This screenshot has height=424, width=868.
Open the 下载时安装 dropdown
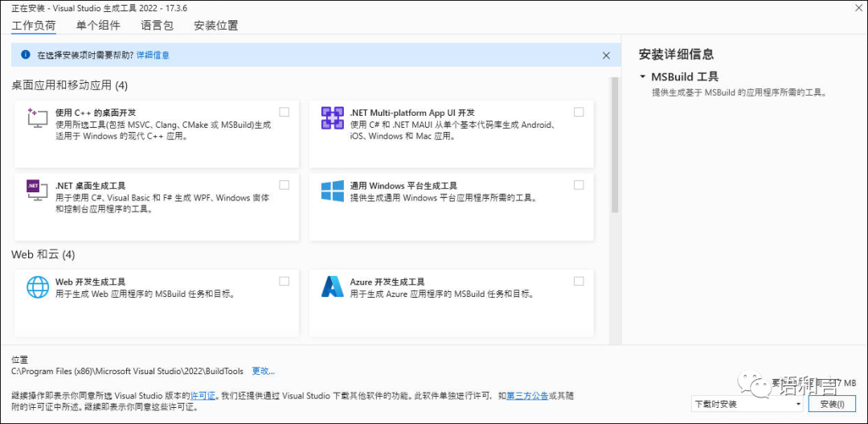(x=747, y=404)
